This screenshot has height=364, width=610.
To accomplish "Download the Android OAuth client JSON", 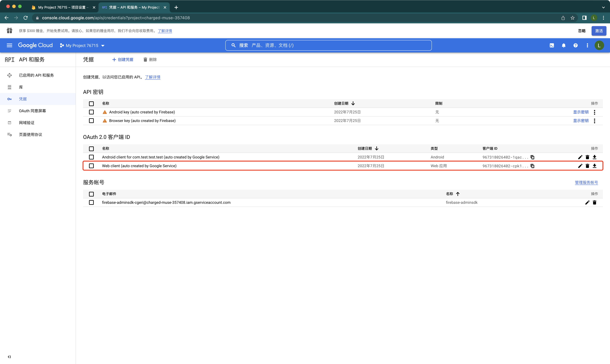I will point(594,157).
